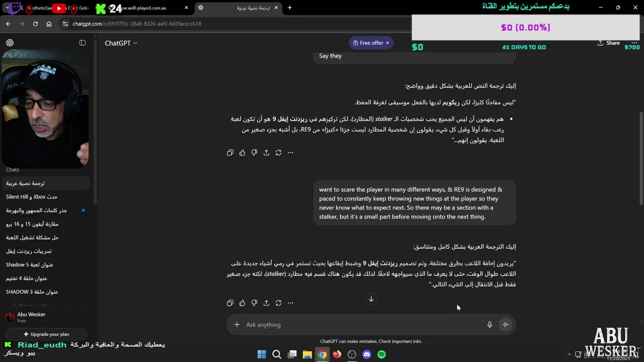Open the Windows Start menu

pyautogui.click(x=262, y=354)
